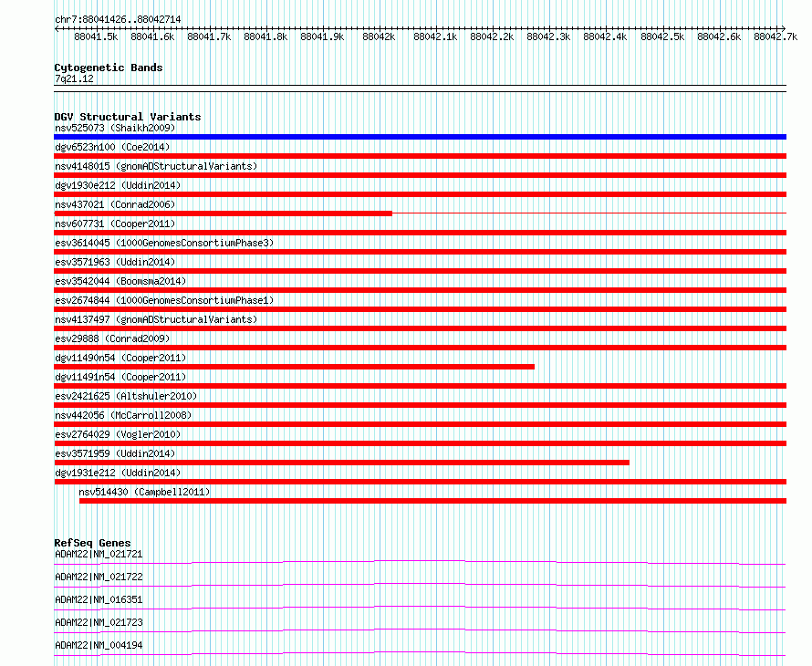
Task: Open variant esv2674844 (1000GenomesConsortiumPhase1)
Action: tap(164, 300)
